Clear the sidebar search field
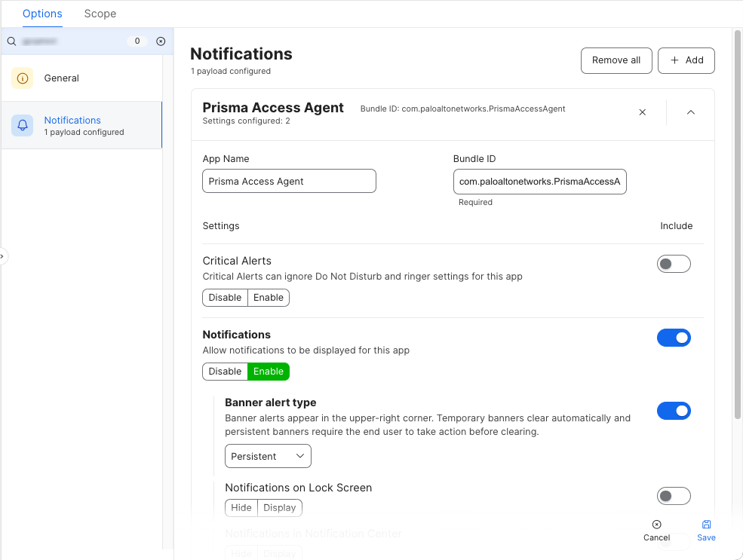743x560 pixels. click(x=161, y=41)
